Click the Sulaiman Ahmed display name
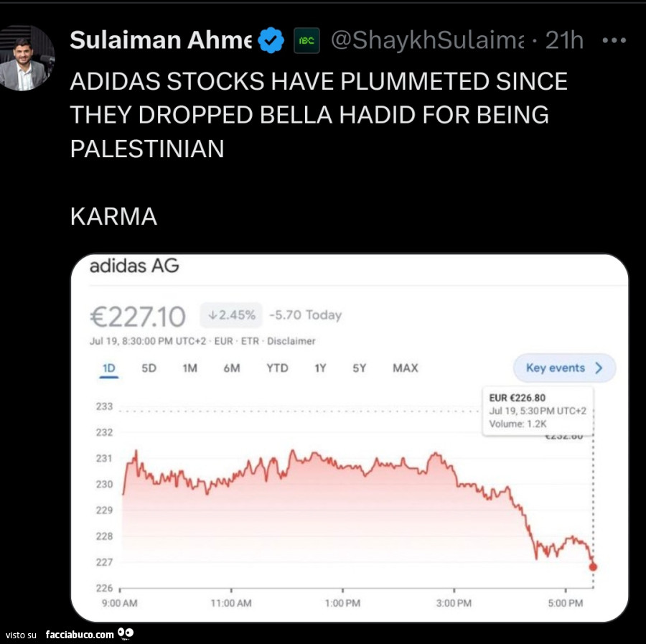Image resolution: width=646 pixels, height=644 pixels. click(160, 41)
